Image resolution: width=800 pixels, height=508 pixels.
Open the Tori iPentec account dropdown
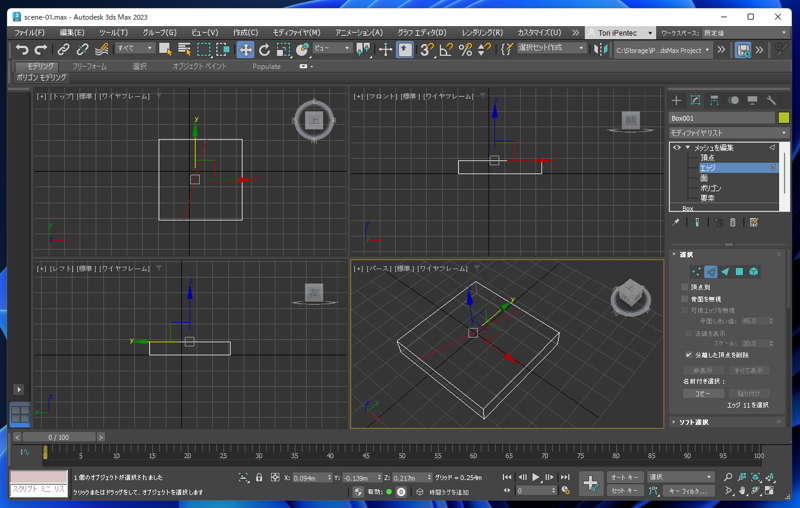coord(620,33)
